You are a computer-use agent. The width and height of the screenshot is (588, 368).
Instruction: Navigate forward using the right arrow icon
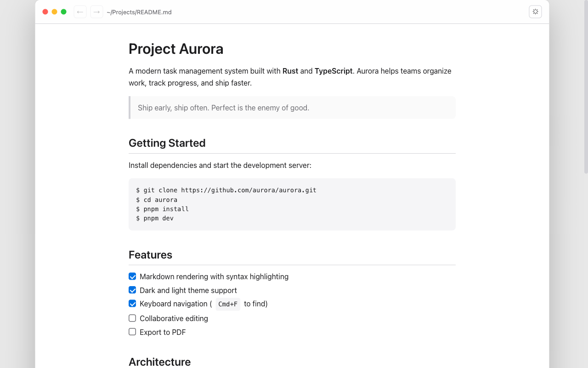coord(96,11)
